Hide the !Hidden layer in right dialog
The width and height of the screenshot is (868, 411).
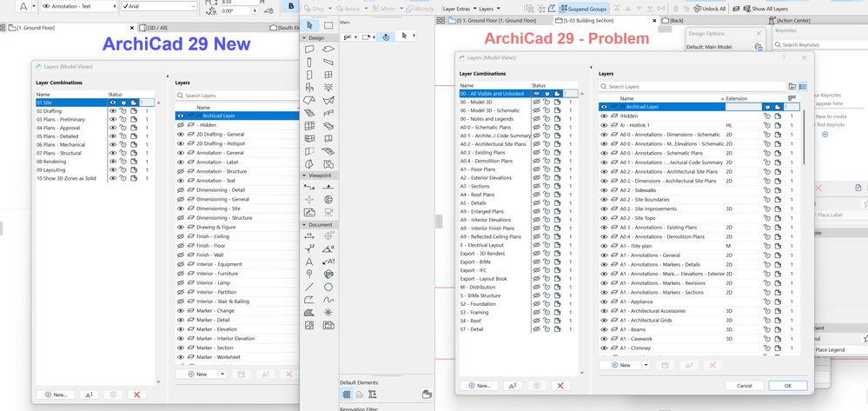604,116
